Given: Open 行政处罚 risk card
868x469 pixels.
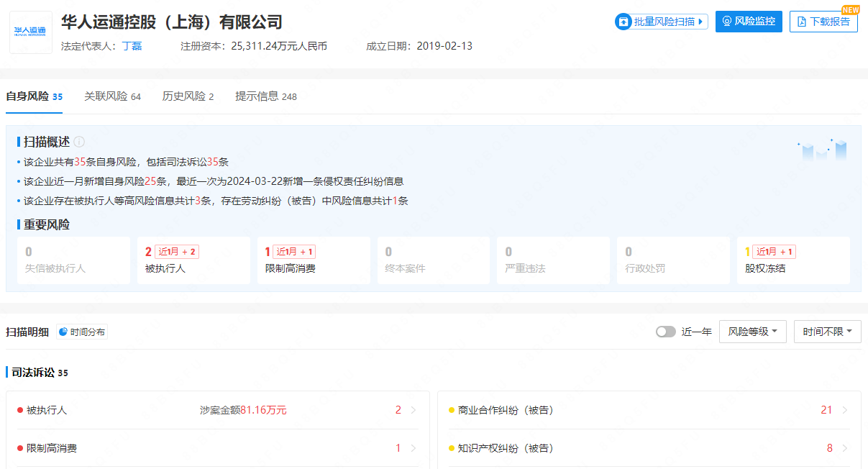Looking at the screenshot, I should pyautogui.click(x=673, y=260).
